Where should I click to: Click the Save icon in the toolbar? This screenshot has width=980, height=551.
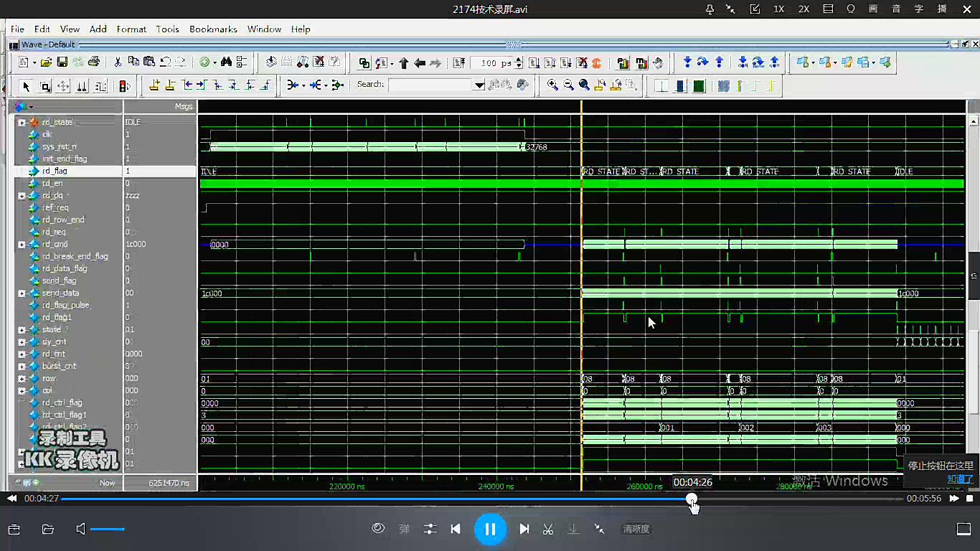tap(62, 62)
